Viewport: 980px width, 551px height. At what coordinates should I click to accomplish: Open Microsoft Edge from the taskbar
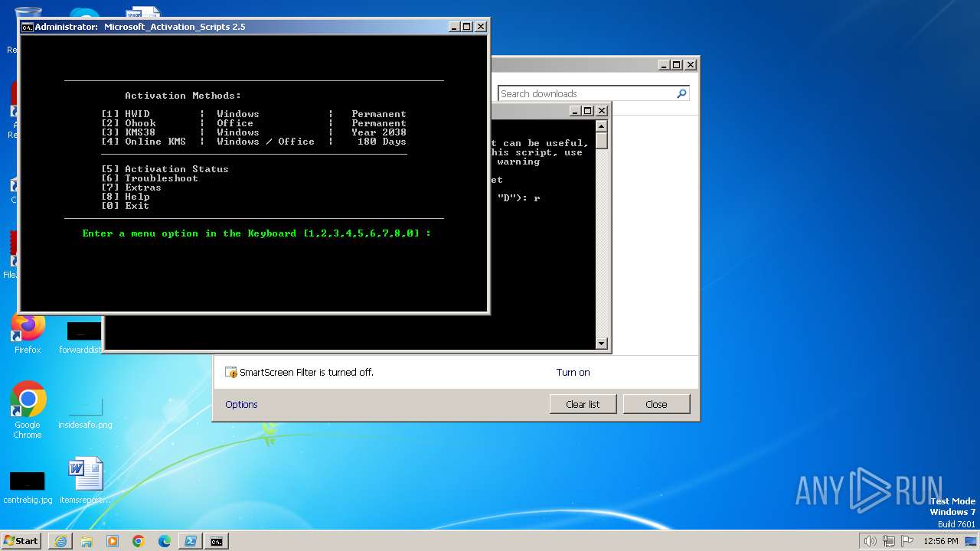click(165, 541)
